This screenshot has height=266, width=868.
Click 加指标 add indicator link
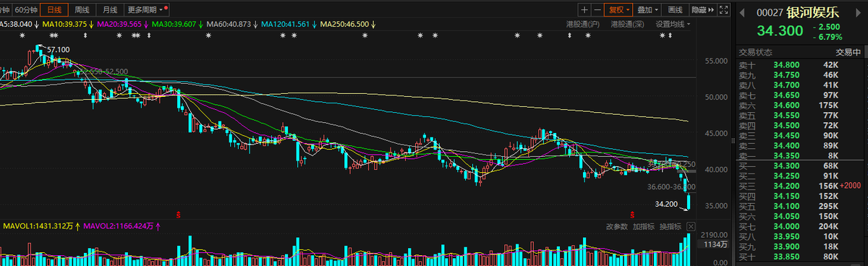coord(643,227)
